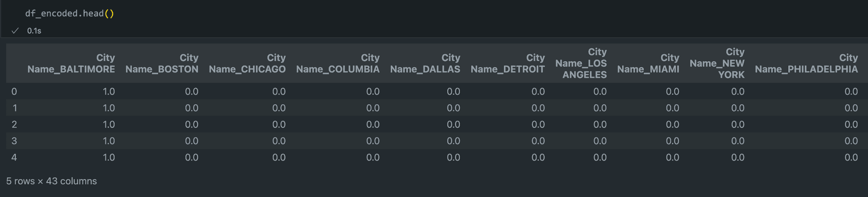868x197 pixels.
Task: Click the City Name_BOSTON column header
Action: (x=162, y=64)
